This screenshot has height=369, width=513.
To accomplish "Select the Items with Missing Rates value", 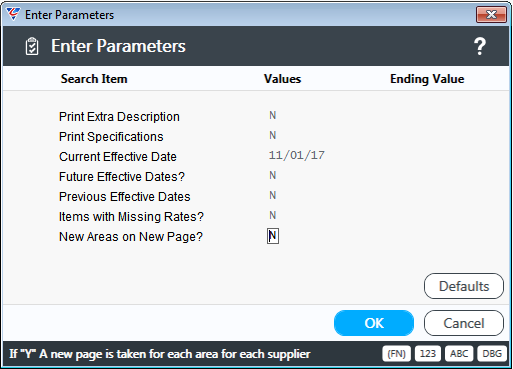I will pos(273,216).
